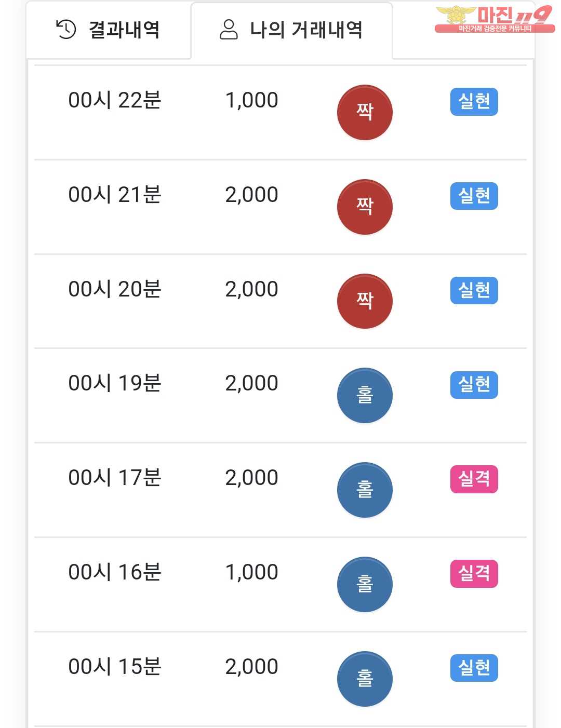This screenshot has height=728, width=561.
Task: Click the user profile icon
Action: (x=229, y=30)
